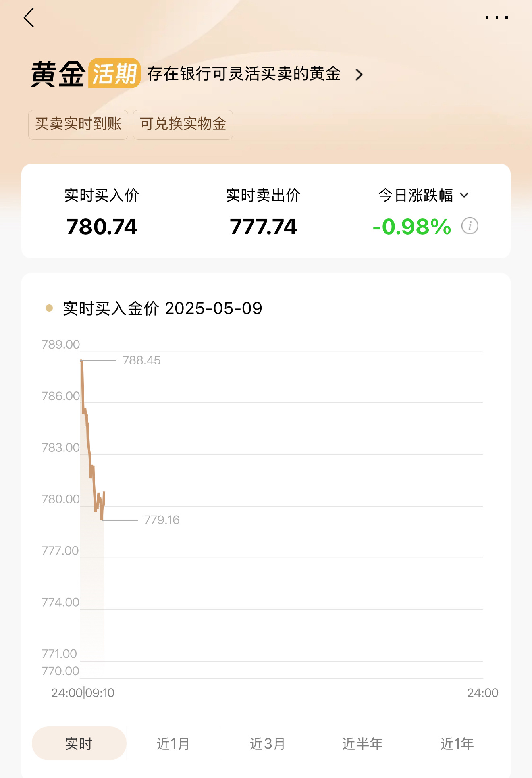Select the 今日涨跌幅 label
Screen dimensions: 532x778
(x=416, y=196)
